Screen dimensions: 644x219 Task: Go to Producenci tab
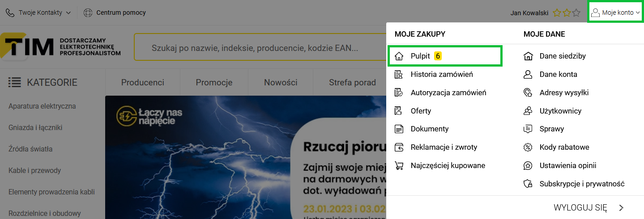click(x=143, y=82)
